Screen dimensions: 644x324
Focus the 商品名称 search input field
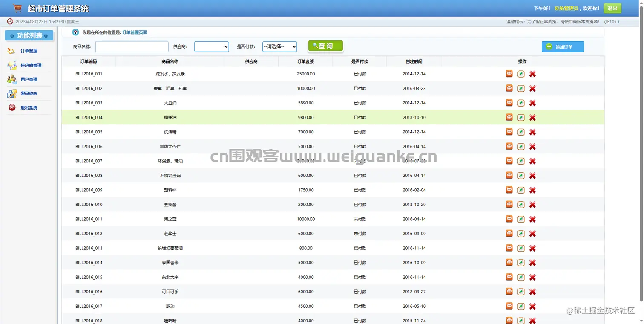click(132, 46)
